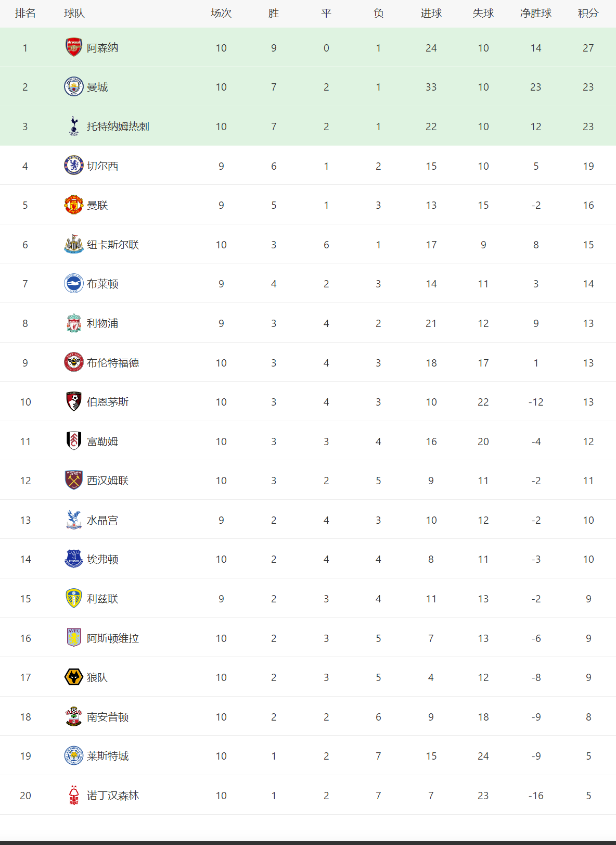Click the 进球 column header
This screenshot has width=616, height=845.
pyautogui.click(x=431, y=13)
